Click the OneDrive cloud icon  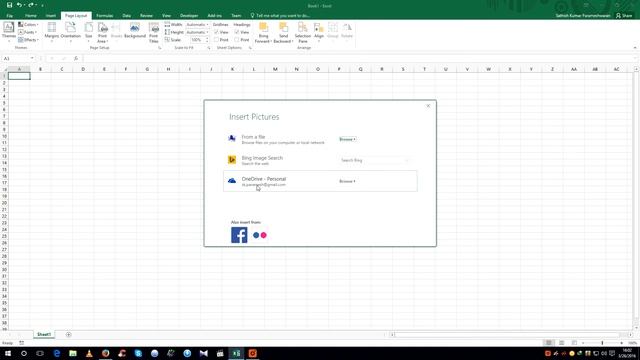click(232, 180)
